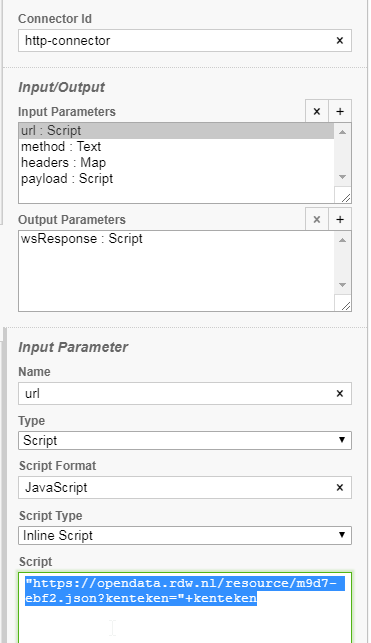Click inside the Script text area

click(x=185, y=608)
